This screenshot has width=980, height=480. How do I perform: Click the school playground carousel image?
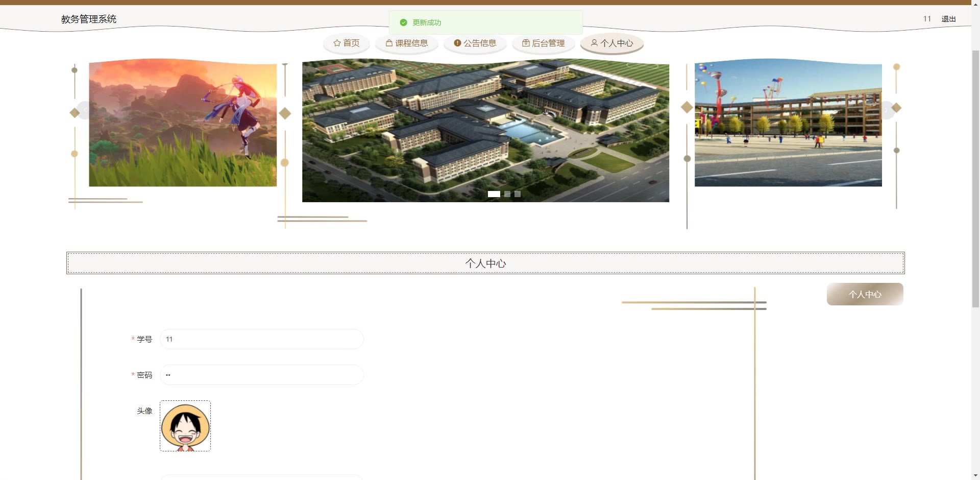coord(788,123)
